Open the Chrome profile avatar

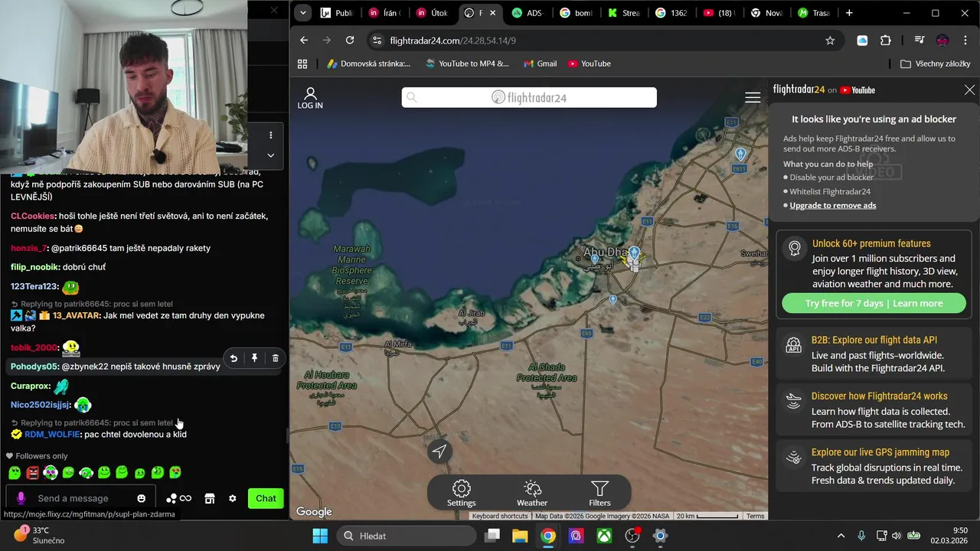[942, 41]
